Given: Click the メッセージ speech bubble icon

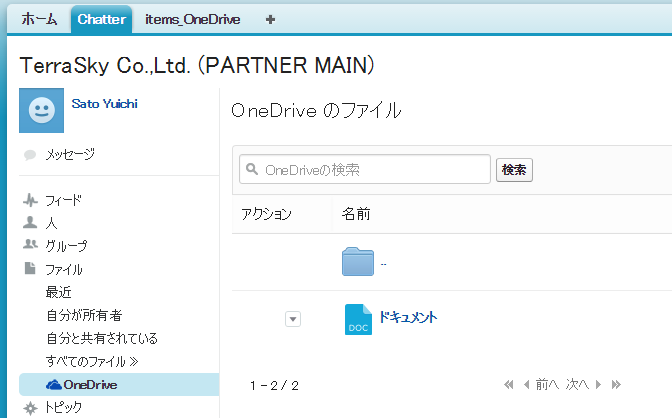Looking at the screenshot, I should pyautogui.click(x=30, y=155).
